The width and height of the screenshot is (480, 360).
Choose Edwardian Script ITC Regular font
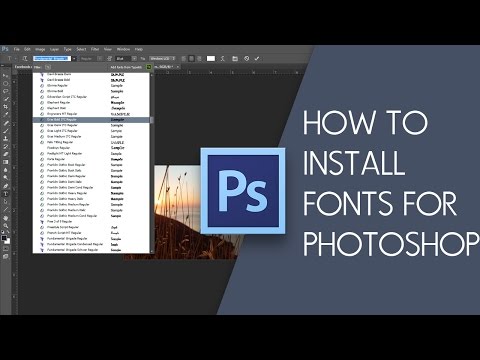(x=91, y=97)
